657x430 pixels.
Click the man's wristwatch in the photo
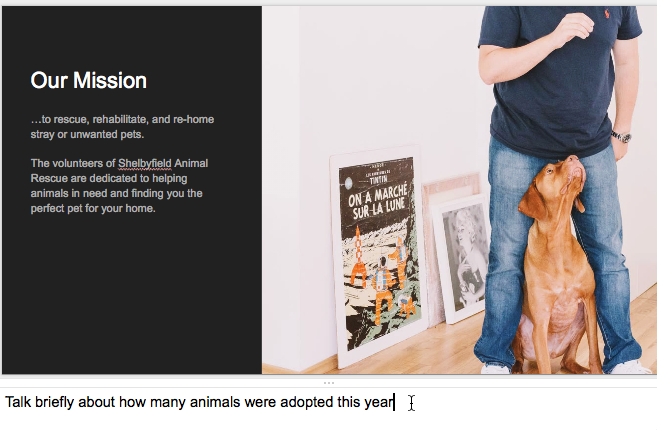621,137
